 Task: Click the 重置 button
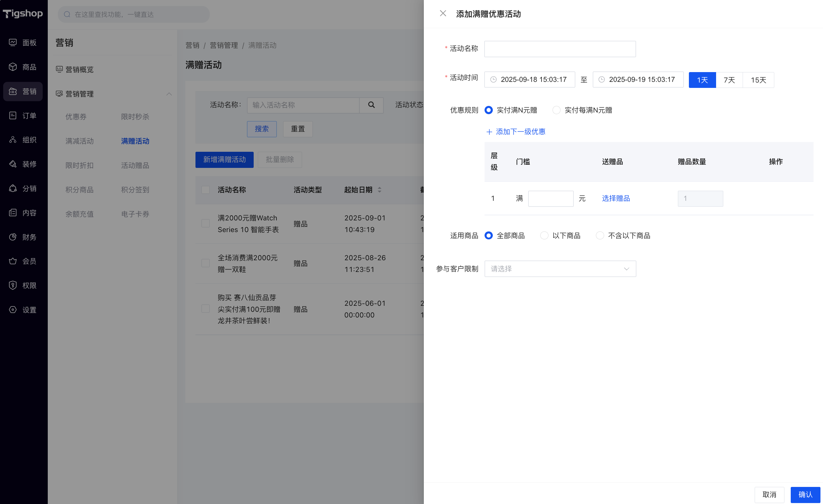coord(298,129)
